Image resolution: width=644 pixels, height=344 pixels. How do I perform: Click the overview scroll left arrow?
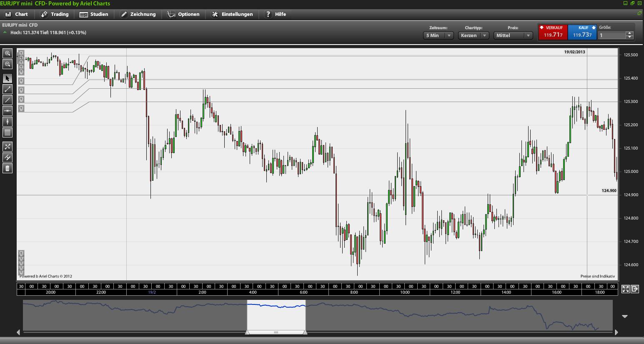click(x=18, y=332)
